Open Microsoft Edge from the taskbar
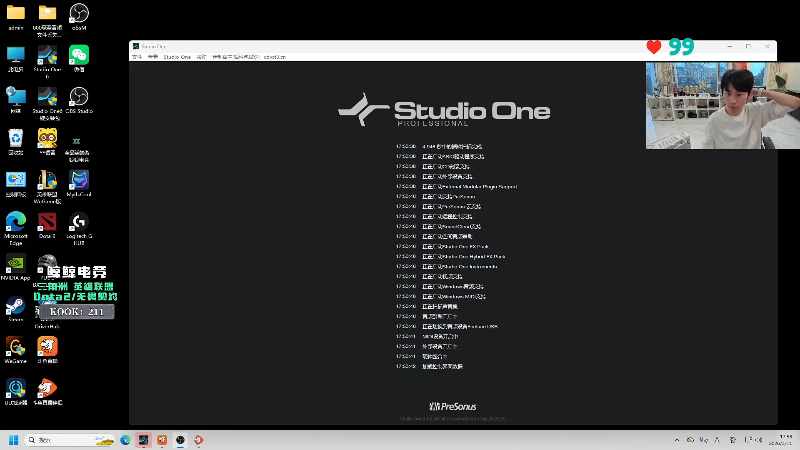The width and height of the screenshot is (800, 450). pyautogui.click(x=125, y=440)
